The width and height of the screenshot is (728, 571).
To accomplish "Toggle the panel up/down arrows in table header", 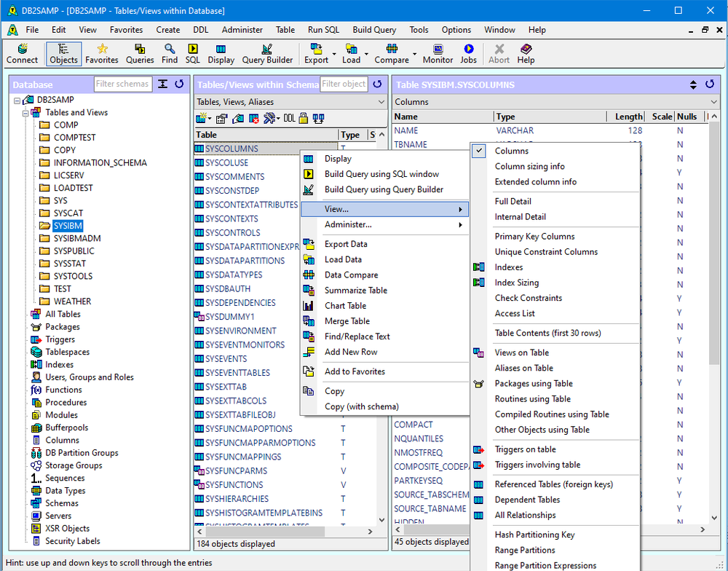I will click(x=693, y=84).
